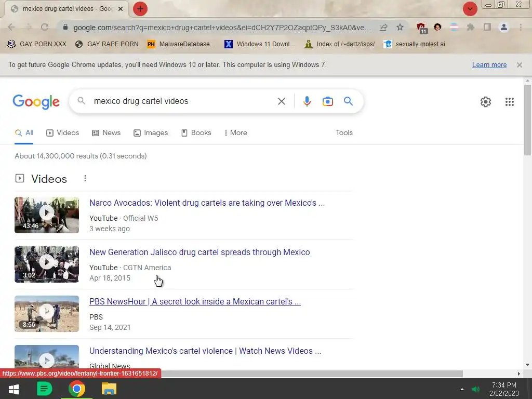Open the Windows 11 Downl... bookmark
532x399 pixels.
260,44
